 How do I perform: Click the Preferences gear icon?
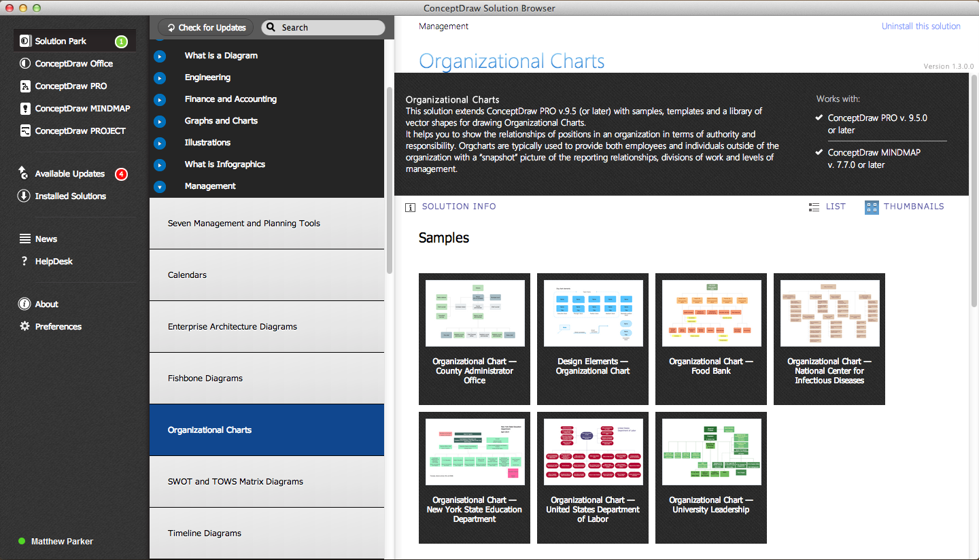coord(24,326)
